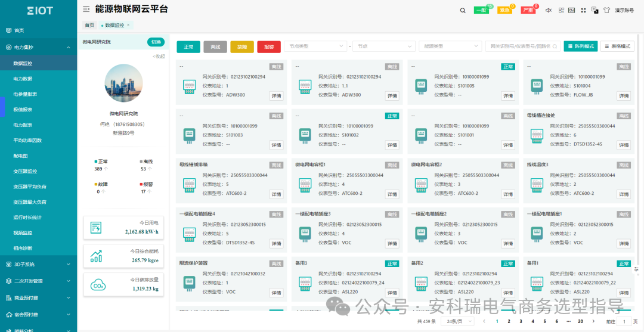Click the device icon on the S101005 card
The height and width of the screenshot is (332, 644).
click(420, 85)
